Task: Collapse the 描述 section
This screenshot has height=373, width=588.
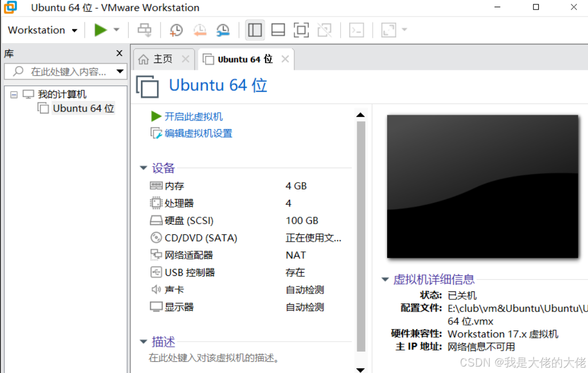Action: click(x=143, y=342)
